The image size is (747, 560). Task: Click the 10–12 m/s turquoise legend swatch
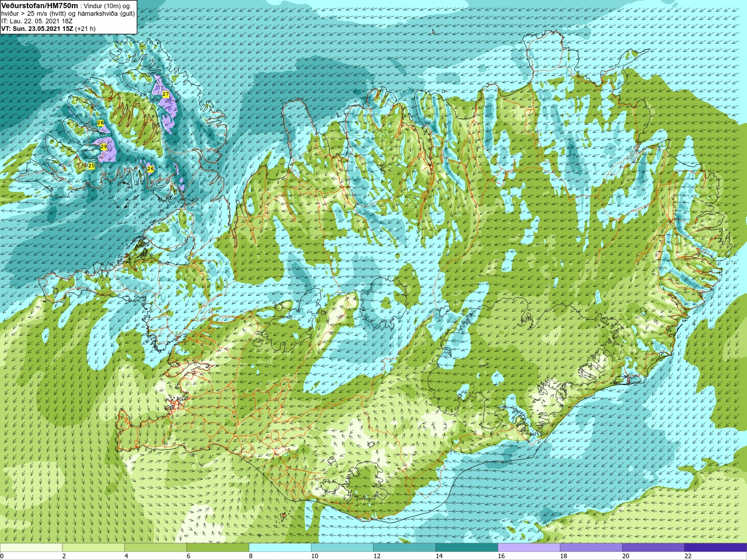coord(342,548)
